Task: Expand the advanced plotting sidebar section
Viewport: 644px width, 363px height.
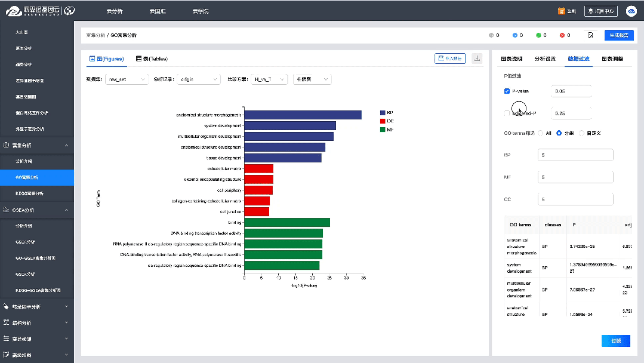Action: [66, 355]
